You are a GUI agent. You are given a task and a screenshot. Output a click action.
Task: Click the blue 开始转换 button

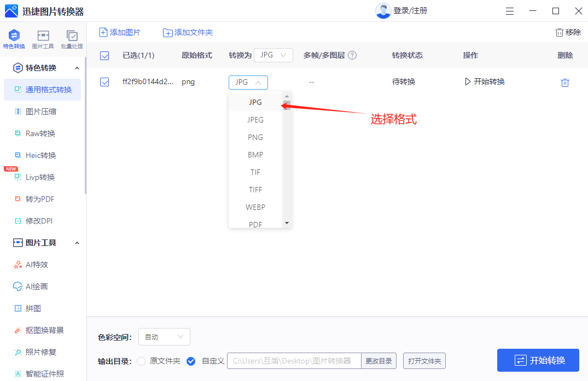[x=538, y=360]
